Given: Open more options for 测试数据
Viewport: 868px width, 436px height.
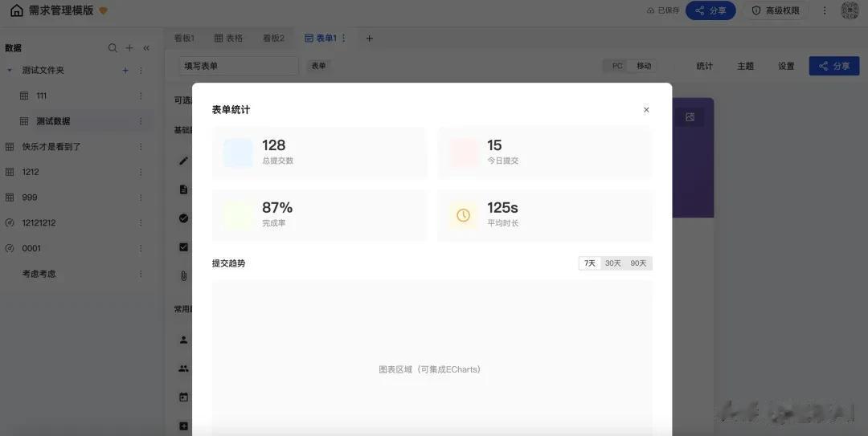Looking at the screenshot, I should point(141,121).
